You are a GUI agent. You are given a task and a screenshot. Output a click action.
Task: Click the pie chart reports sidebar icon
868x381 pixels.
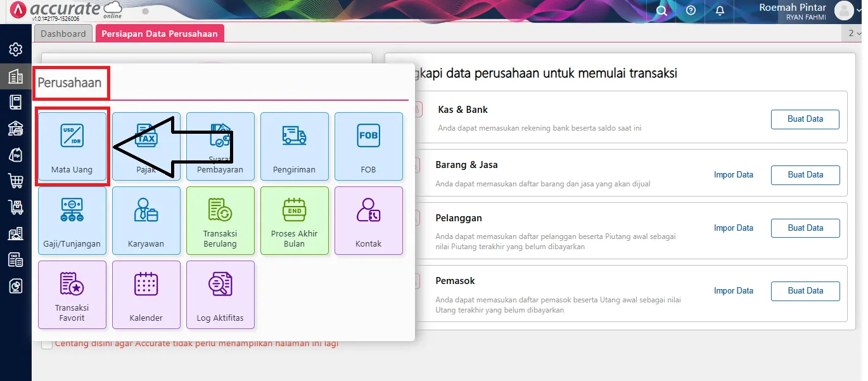coord(15,286)
